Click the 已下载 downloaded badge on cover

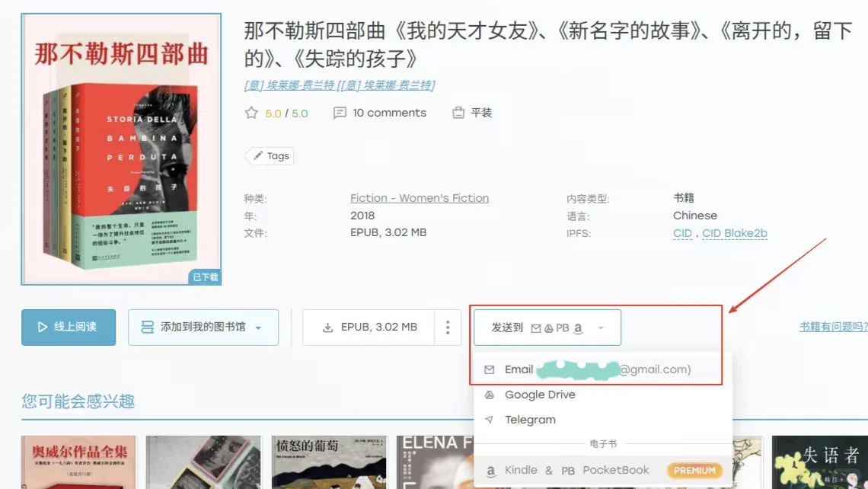pos(205,277)
